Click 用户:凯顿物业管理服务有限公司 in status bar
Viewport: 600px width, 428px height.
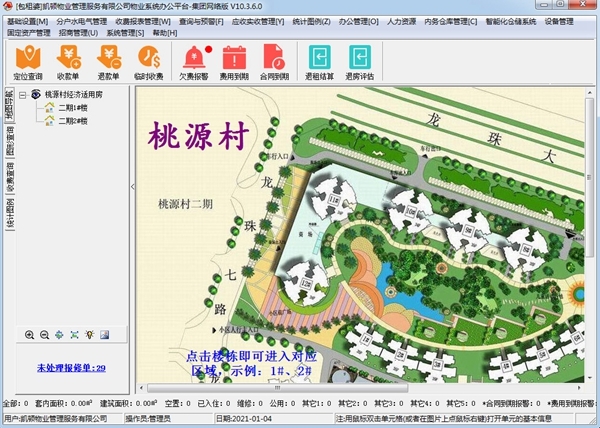point(56,418)
